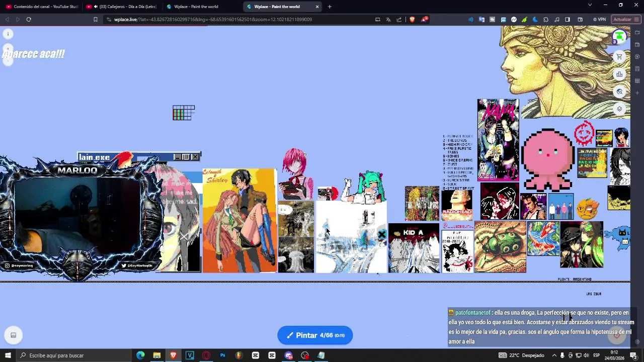Click the bookmark icon in the address bar

(x=95, y=20)
